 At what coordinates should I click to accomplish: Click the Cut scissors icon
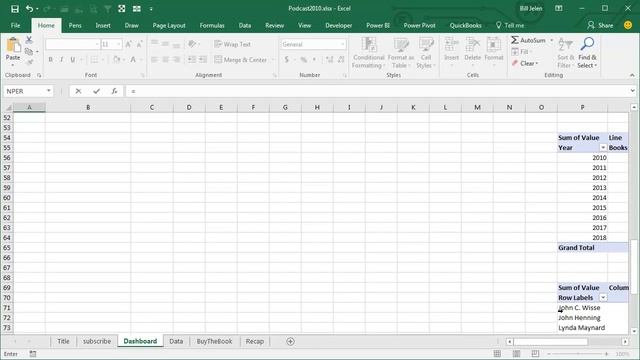(x=29, y=40)
